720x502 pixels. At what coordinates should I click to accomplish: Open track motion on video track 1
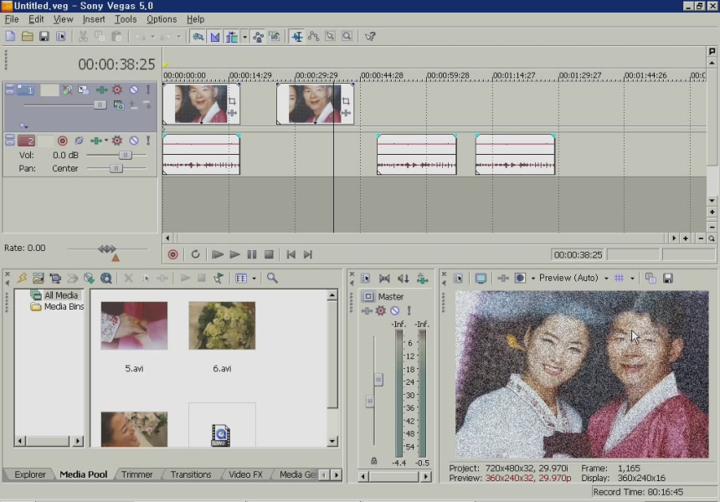pyautogui.click(x=83, y=90)
